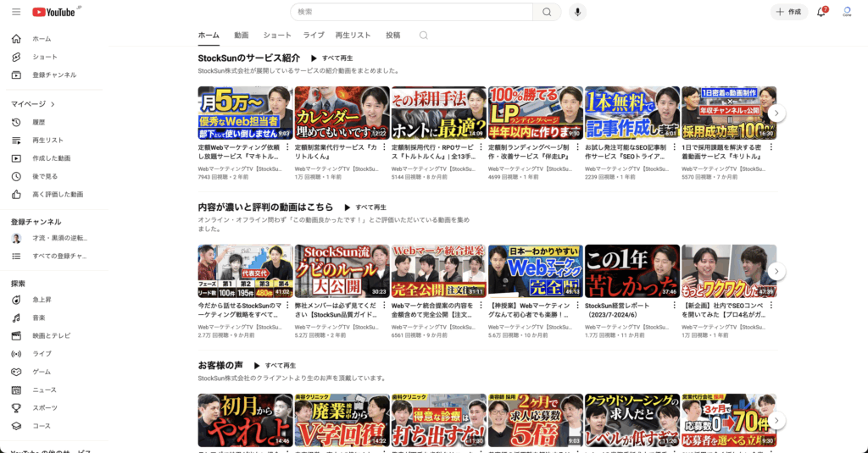Open 廃業からV字回復 thumbnail

(342, 420)
